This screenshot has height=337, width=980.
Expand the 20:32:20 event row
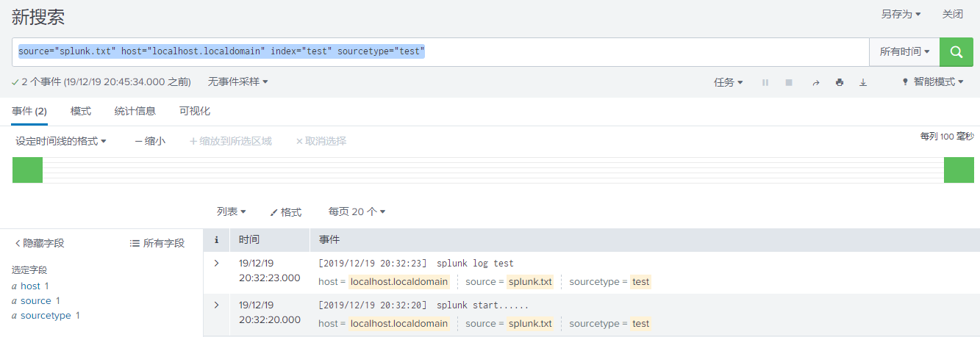pos(216,305)
